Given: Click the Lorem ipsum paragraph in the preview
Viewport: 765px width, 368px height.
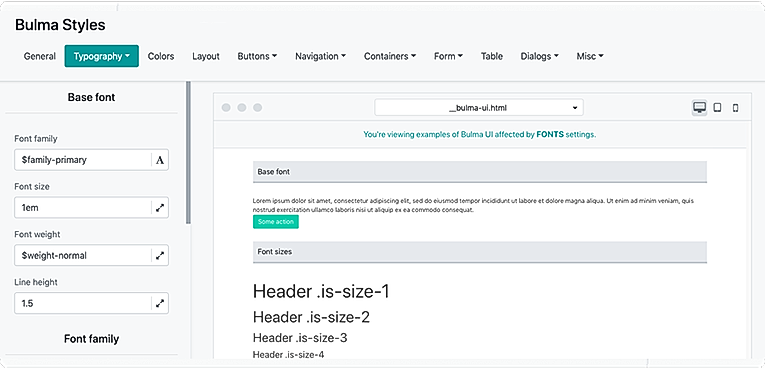Looking at the screenshot, I should click(473, 205).
